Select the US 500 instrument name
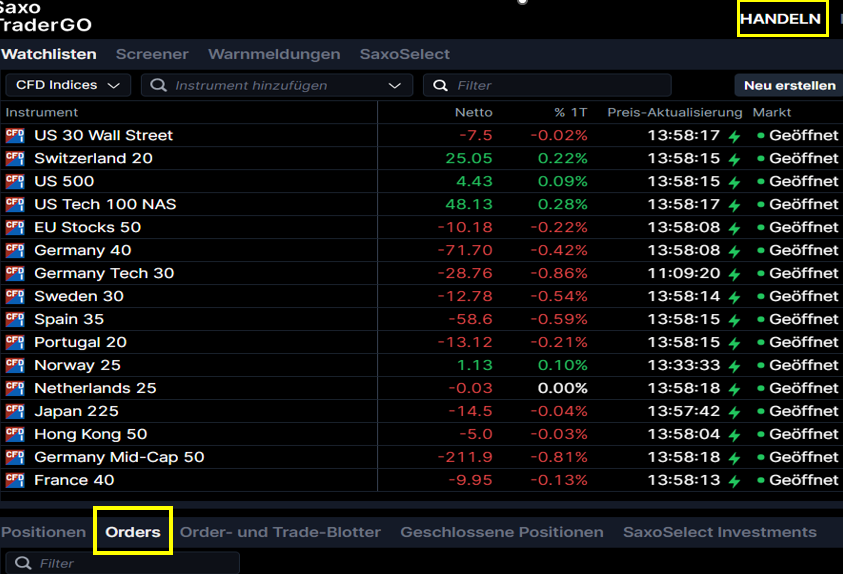The height and width of the screenshot is (574, 843). pyautogui.click(x=64, y=182)
